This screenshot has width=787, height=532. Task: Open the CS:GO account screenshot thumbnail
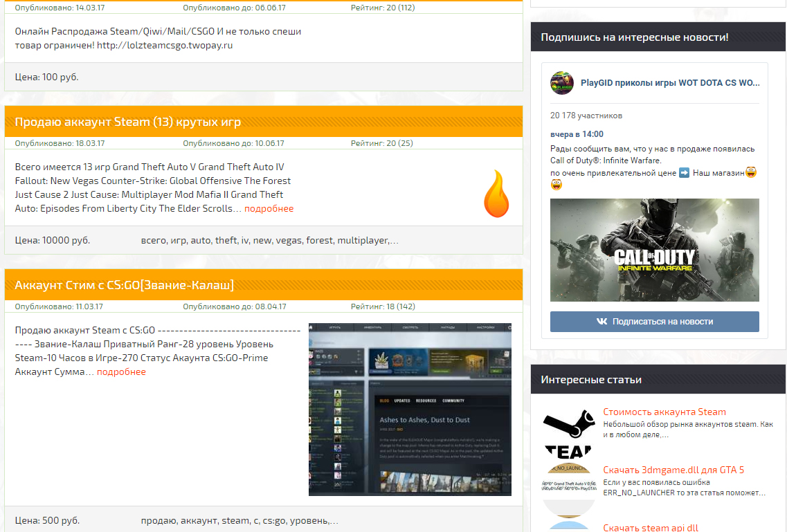click(x=410, y=410)
